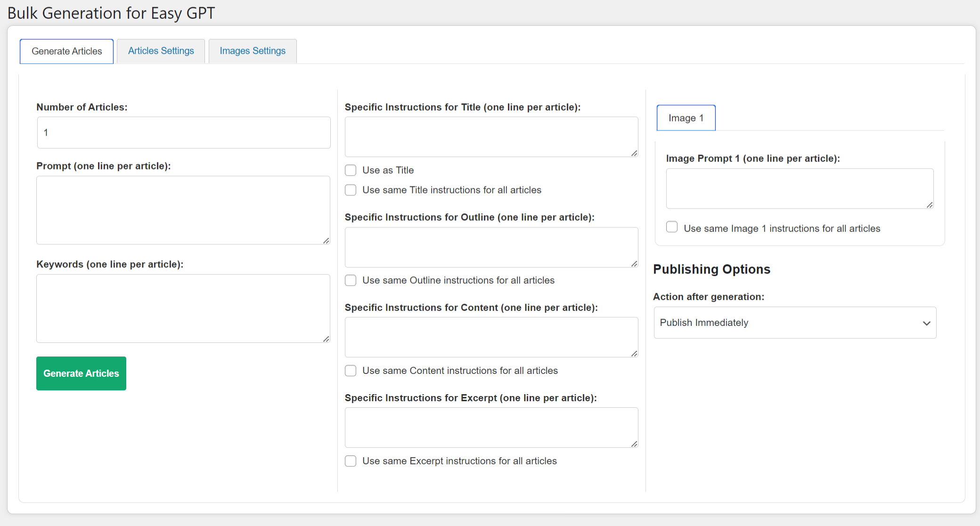Focus the Prompt text area
The width and height of the screenshot is (980, 526).
point(183,210)
